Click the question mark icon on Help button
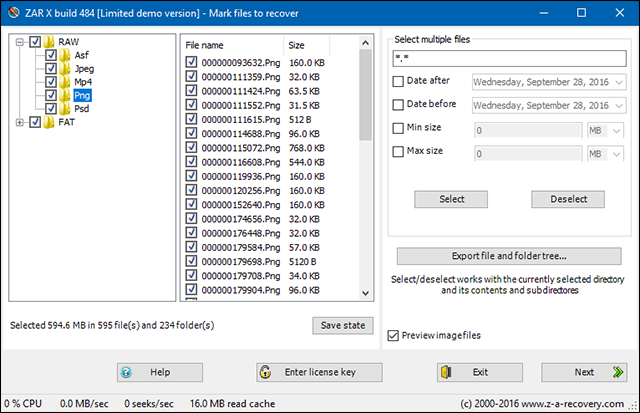The image size is (640, 413). pos(126,372)
